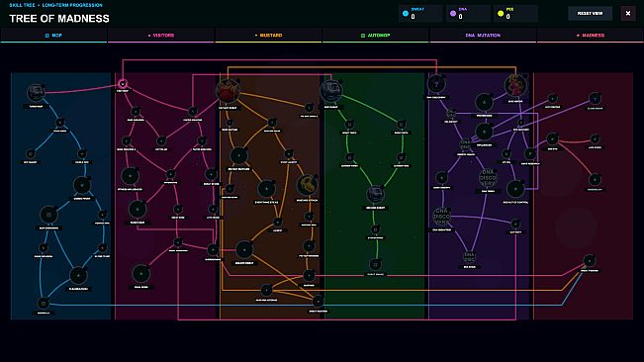The height and width of the screenshot is (362, 644).
Task: Select the Influencer node in DNA Mutation column
Action: point(484,132)
